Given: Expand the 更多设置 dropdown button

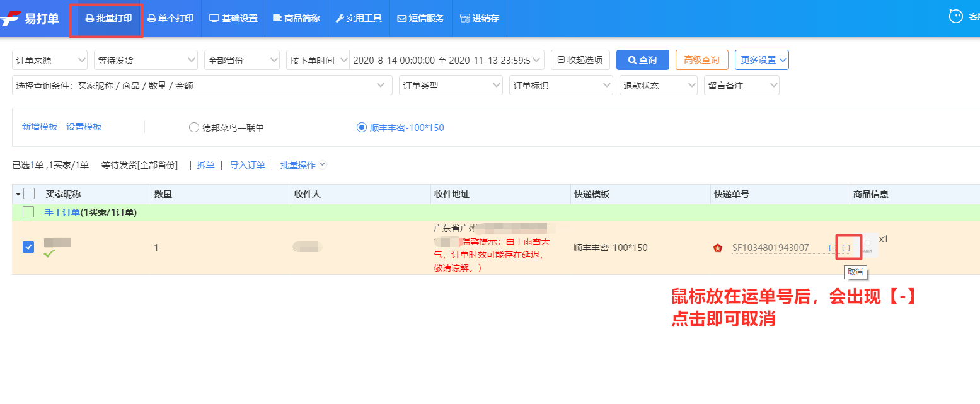Looking at the screenshot, I should [761, 60].
